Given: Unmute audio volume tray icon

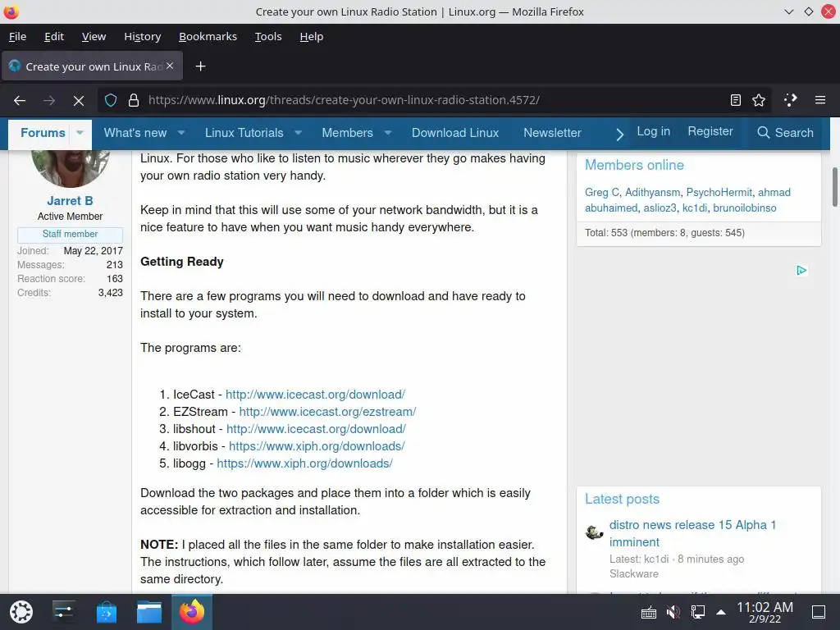Looking at the screenshot, I should coord(673,612).
